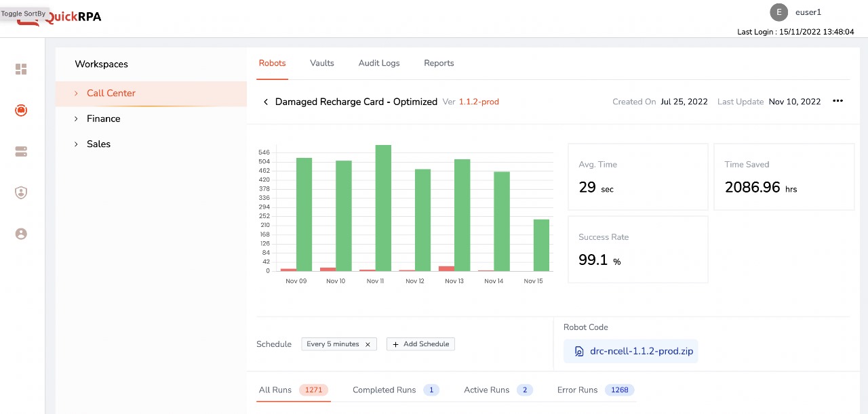Click the Add Schedule button

click(x=420, y=344)
